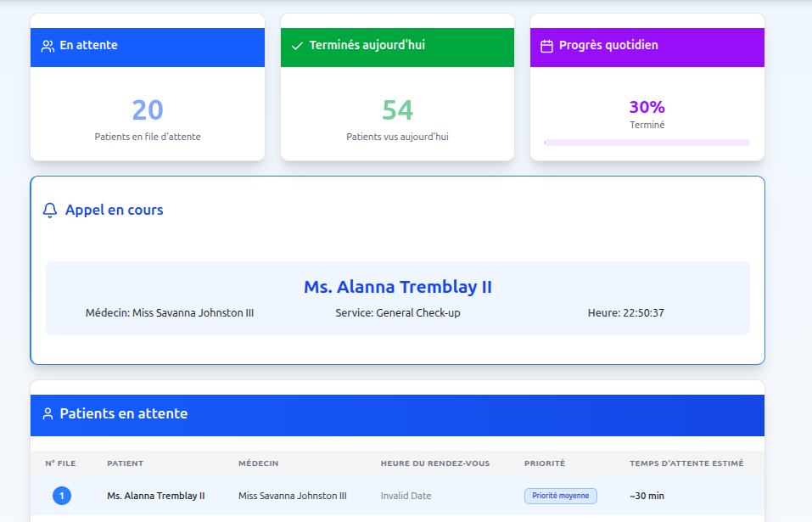The width and height of the screenshot is (812, 522).
Task: Click the Priorité moyenne badge
Action: click(x=560, y=496)
